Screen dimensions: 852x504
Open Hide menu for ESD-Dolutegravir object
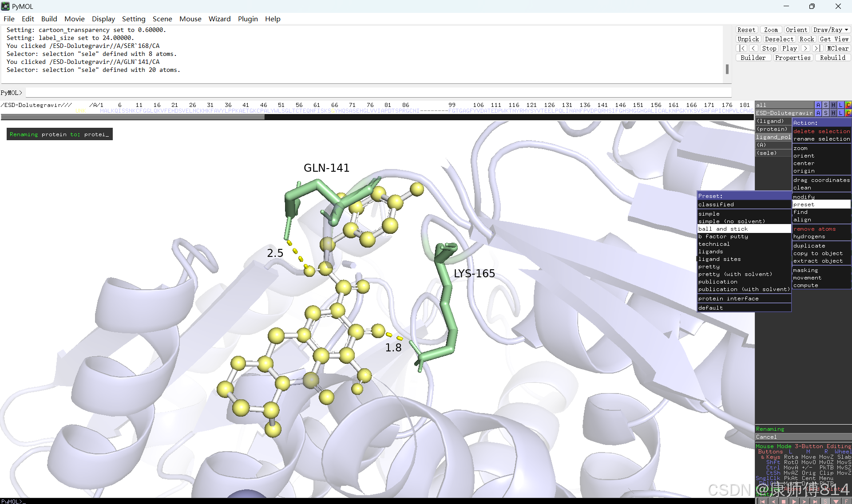pyautogui.click(x=833, y=113)
